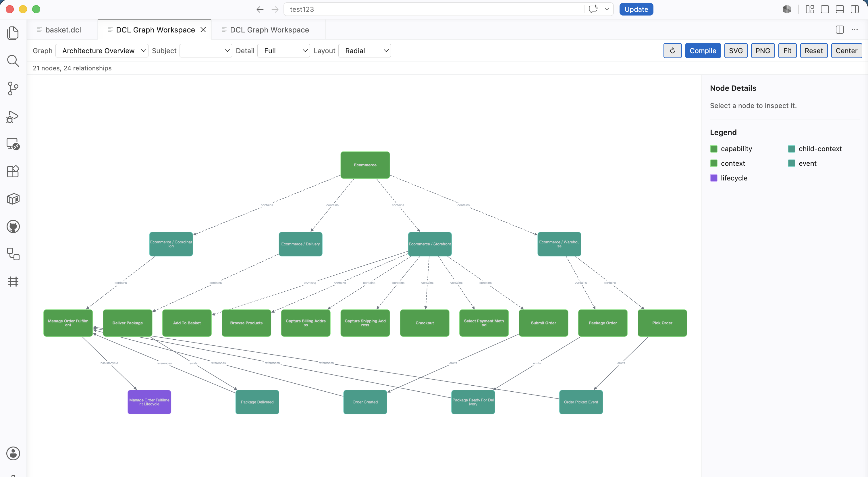The height and width of the screenshot is (477, 868).
Task: Select the Submit Order node
Action: coord(543,323)
